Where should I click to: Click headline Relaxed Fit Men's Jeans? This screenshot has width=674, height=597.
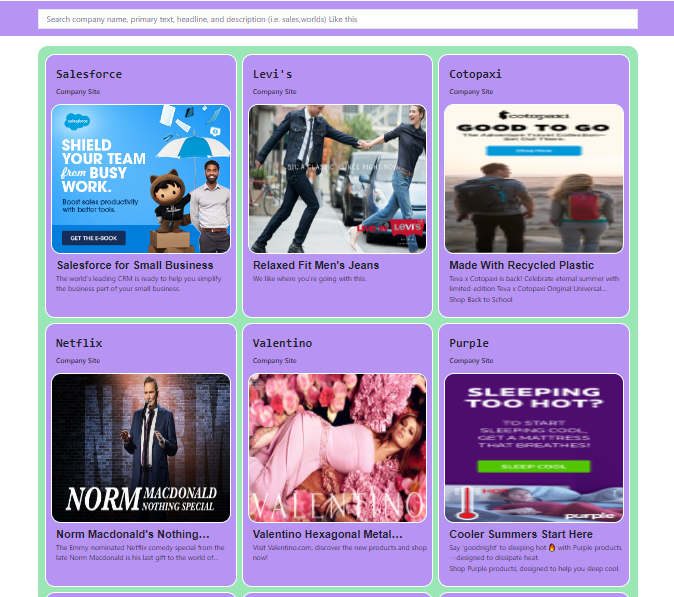coord(316,265)
